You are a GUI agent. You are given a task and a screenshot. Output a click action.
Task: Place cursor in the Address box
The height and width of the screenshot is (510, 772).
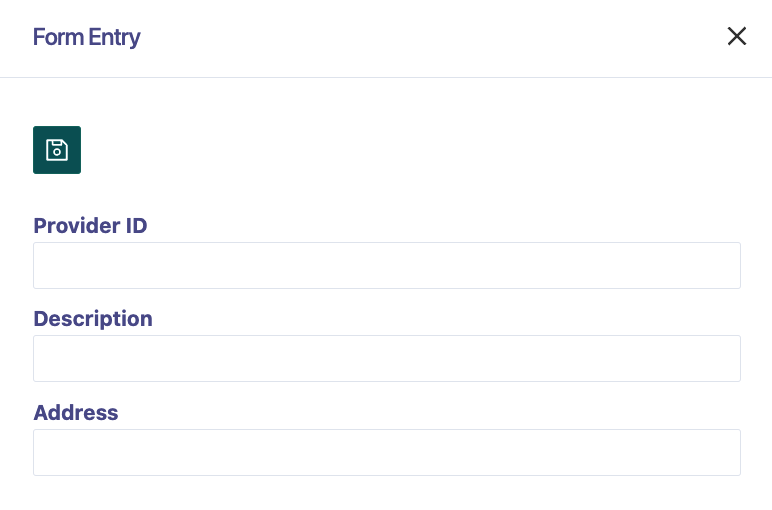coord(386,452)
